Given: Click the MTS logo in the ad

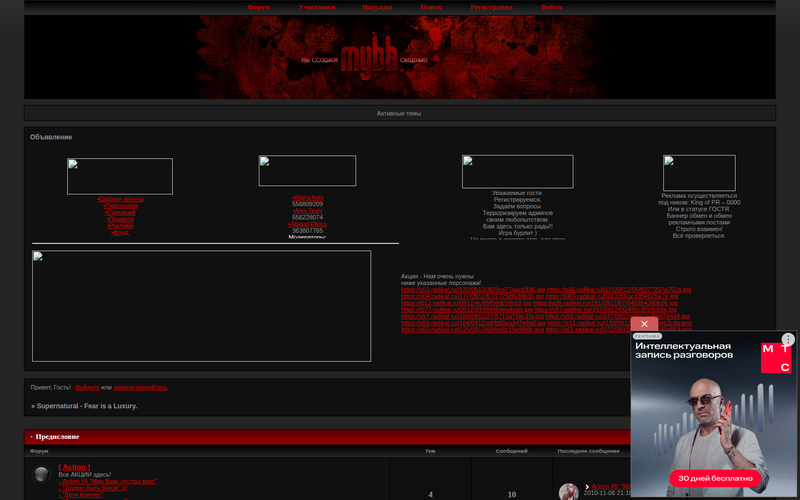Looking at the screenshot, I should pos(776,359).
